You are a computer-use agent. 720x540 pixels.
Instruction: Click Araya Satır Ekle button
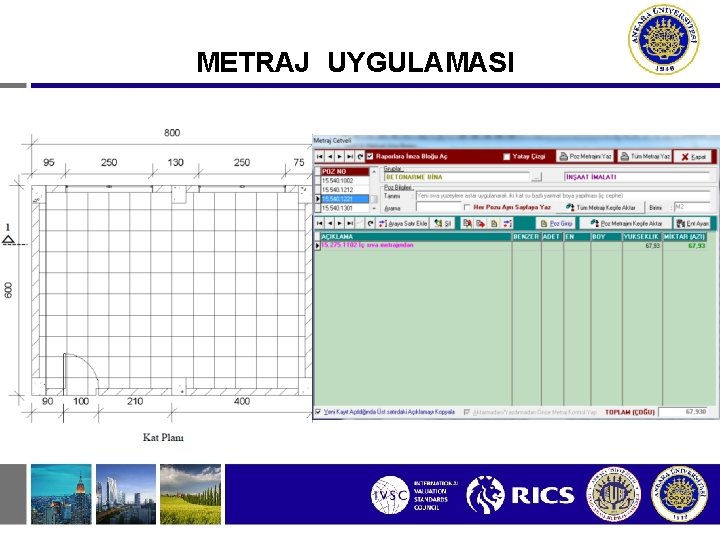tap(402, 223)
